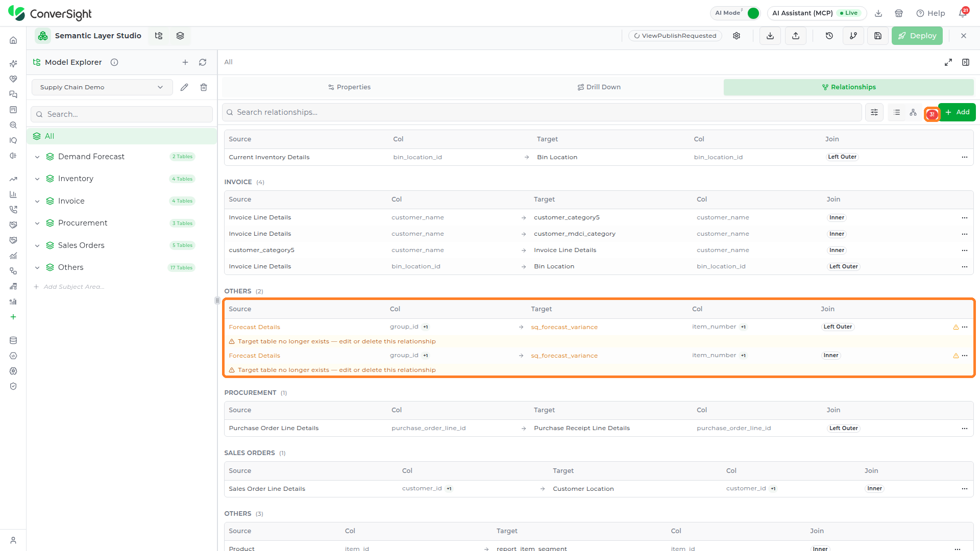Viewport: 980px width, 551px height.
Task: Open more options for Sales Order Line Details row
Action: [965, 489]
